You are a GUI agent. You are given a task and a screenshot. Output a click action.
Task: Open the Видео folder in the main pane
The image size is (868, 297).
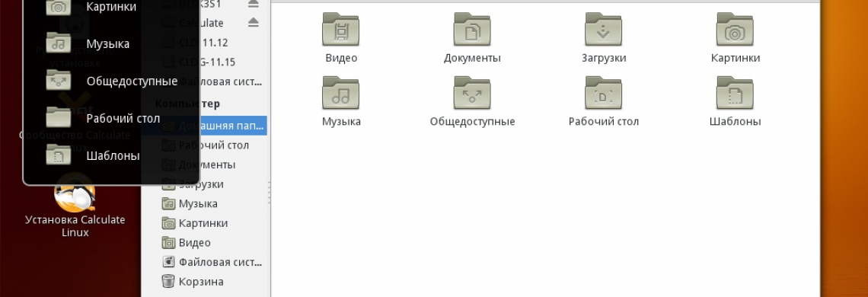click(x=341, y=37)
